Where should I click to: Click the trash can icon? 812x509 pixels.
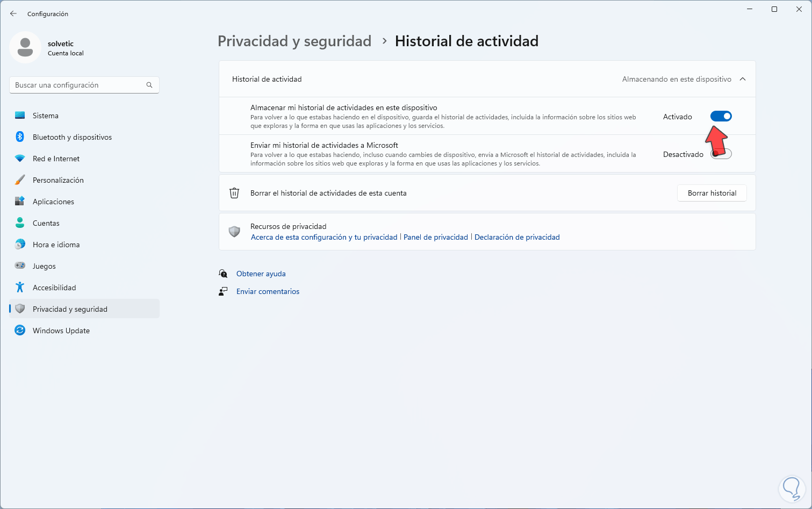[x=234, y=193]
